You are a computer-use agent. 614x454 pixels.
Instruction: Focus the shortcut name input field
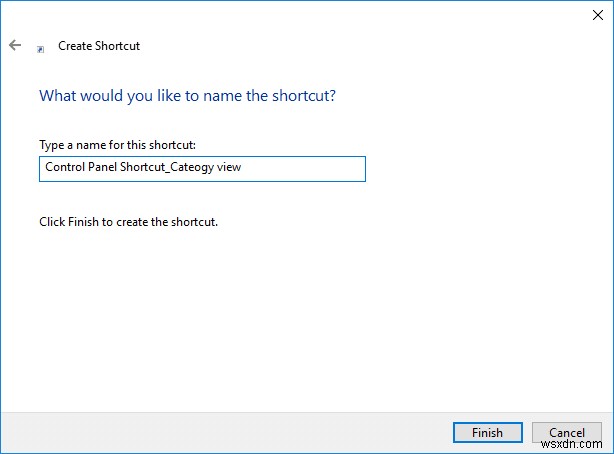[x=202, y=168]
